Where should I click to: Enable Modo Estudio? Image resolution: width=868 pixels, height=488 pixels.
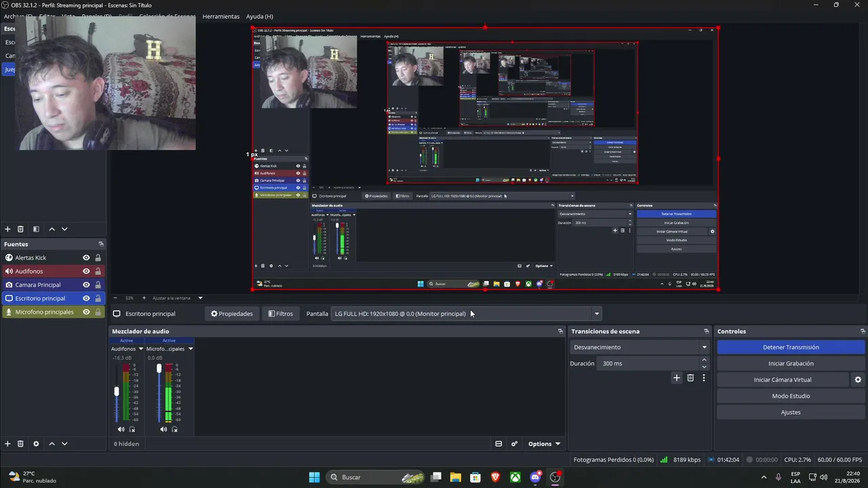pyautogui.click(x=791, y=396)
